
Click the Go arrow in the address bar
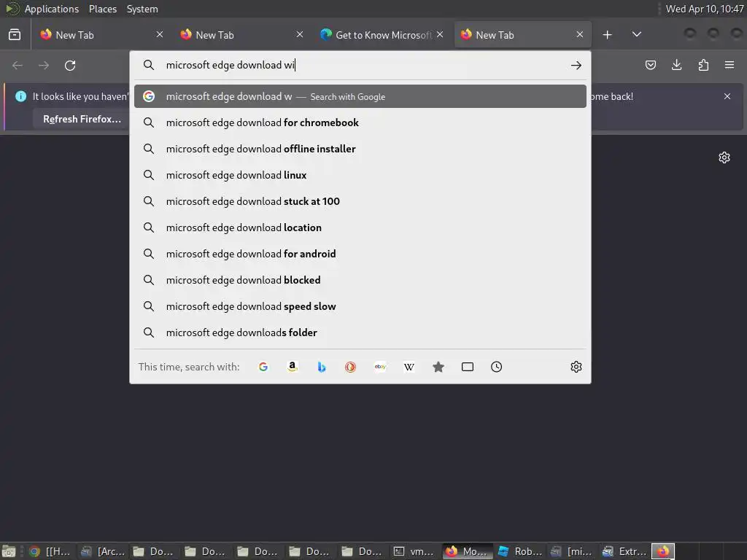(x=576, y=65)
